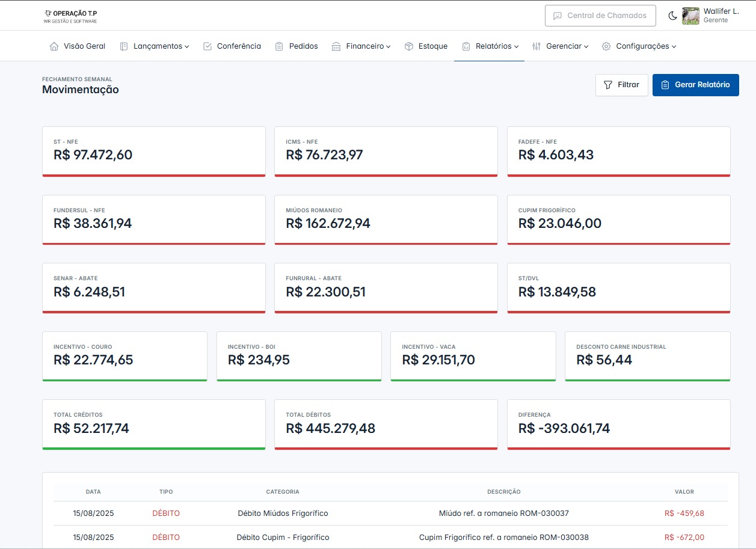Click the Configurações gear icon

pyautogui.click(x=606, y=46)
